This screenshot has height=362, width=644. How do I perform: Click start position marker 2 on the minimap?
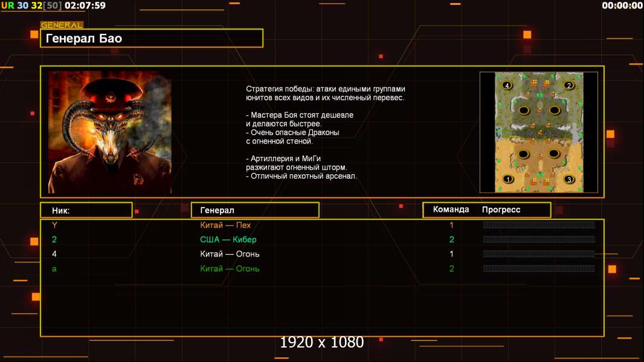click(569, 85)
